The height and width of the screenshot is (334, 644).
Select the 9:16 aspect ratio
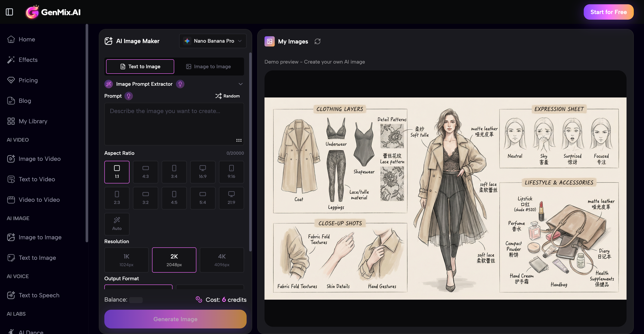click(x=231, y=172)
